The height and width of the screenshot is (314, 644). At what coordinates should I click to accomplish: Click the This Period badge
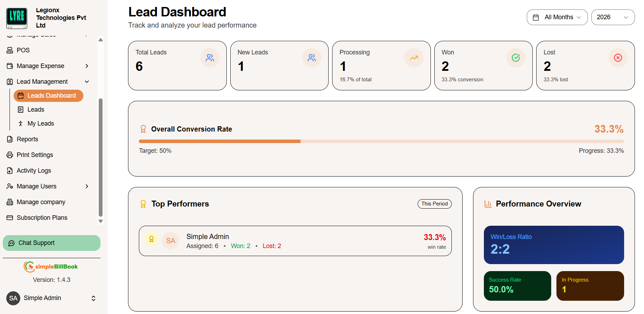[x=434, y=204]
